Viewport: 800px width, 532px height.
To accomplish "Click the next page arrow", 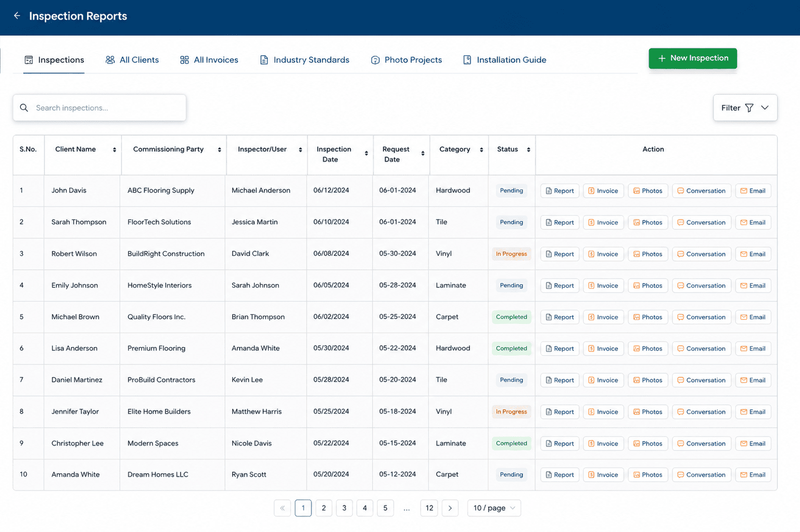I will point(450,508).
